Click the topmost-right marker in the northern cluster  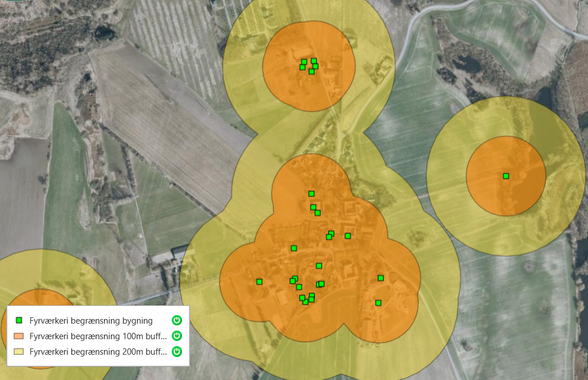[314, 60]
